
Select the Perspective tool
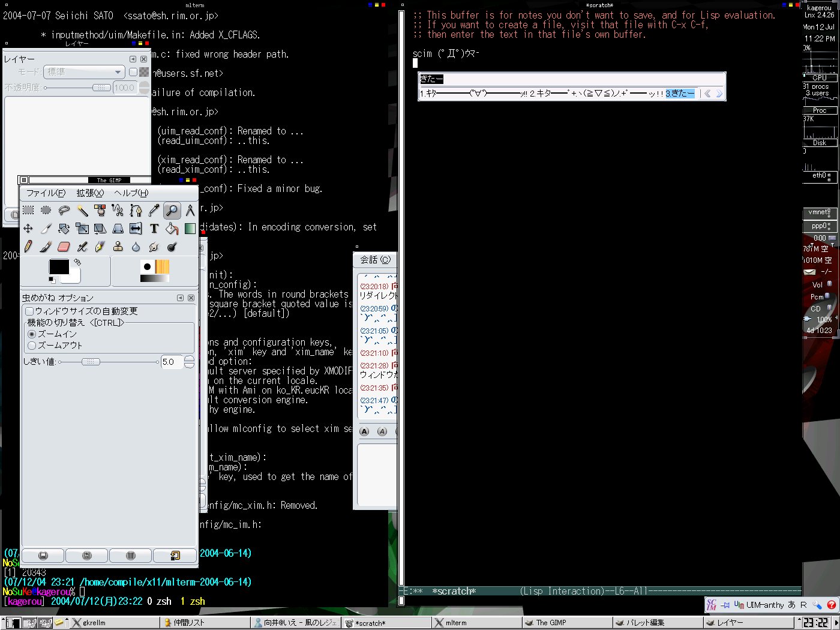point(118,229)
